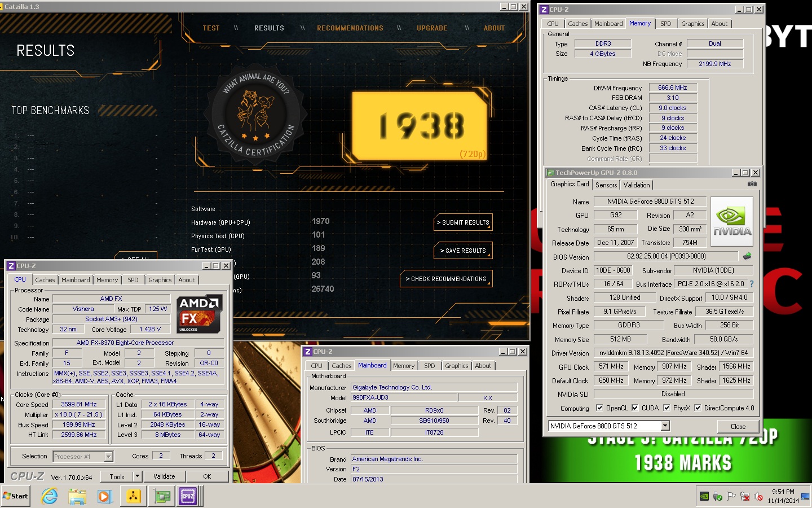Click the Bus Interface question mark icon

[x=751, y=284]
